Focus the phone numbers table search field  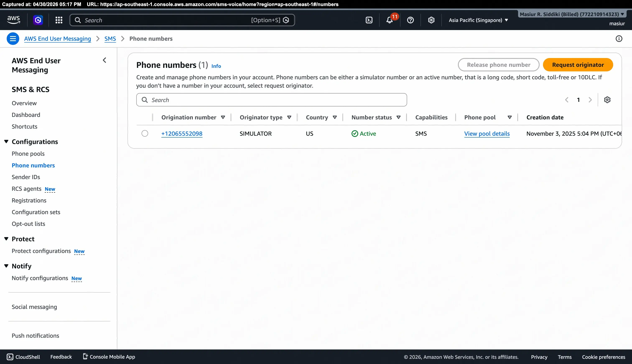(x=271, y=100)
